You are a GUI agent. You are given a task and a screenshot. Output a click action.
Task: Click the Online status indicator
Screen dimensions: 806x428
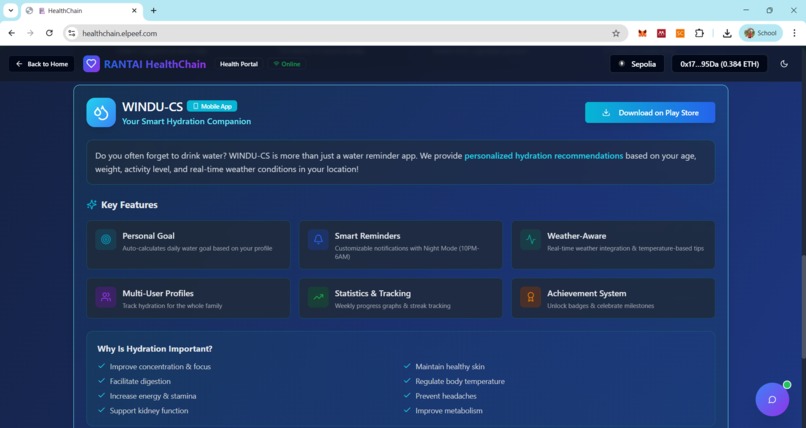tap(287, 64)
